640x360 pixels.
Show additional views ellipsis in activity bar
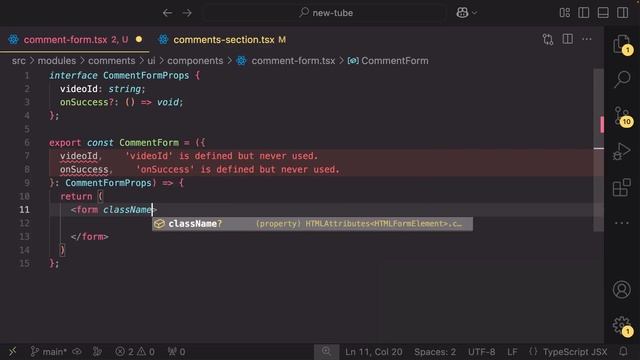click(622, 223)
